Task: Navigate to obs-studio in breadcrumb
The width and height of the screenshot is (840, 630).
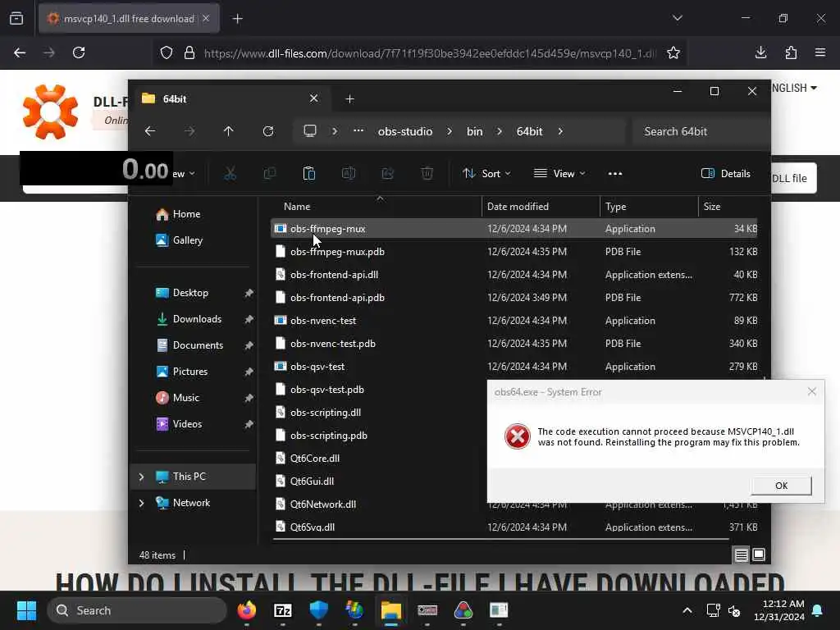Action: click(405, 131)
